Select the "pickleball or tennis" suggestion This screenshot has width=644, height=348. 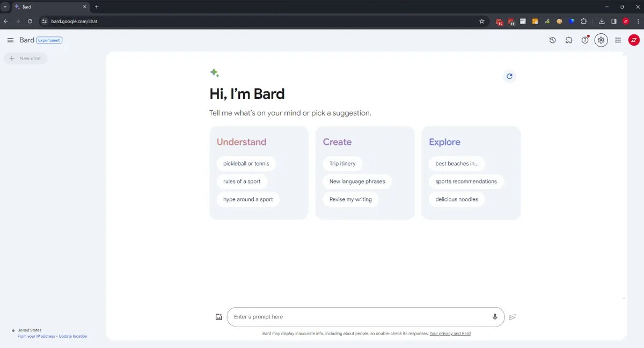pos(246,164)
